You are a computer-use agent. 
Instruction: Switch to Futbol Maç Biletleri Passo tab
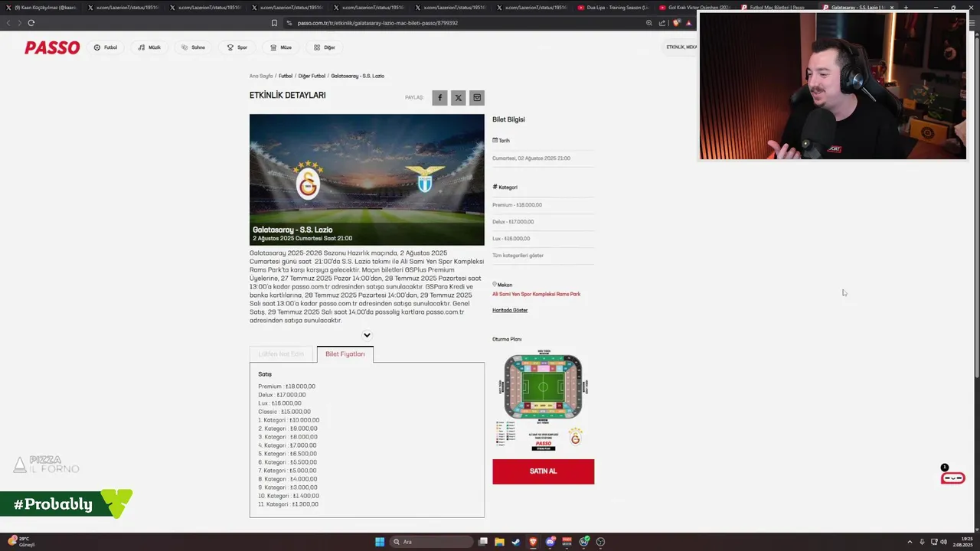pos(776,8)
